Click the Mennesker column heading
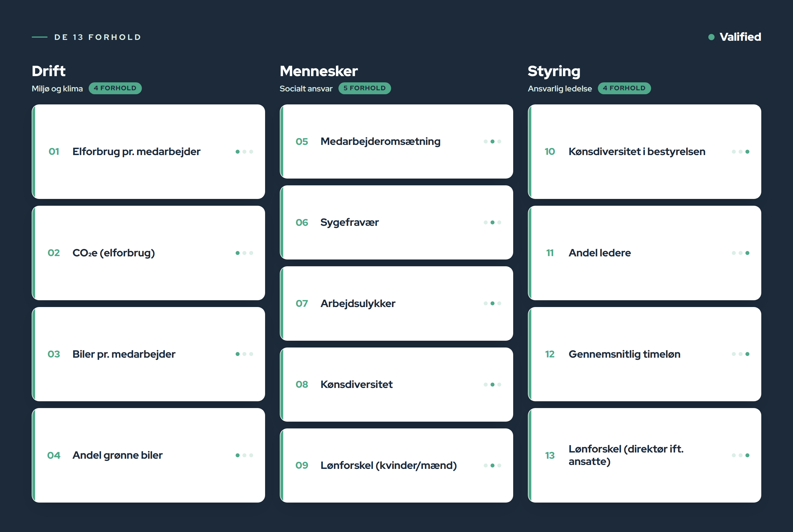The height and width of the screenshot is (532, 793). tap(319, 71)
